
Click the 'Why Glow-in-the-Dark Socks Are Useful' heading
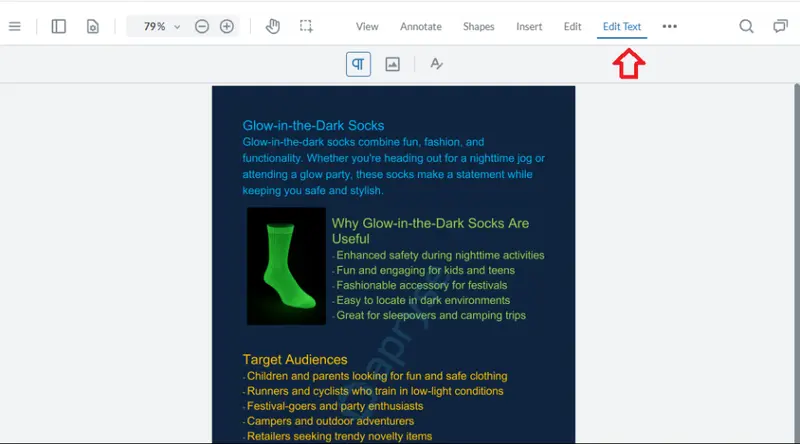(430, 231)
